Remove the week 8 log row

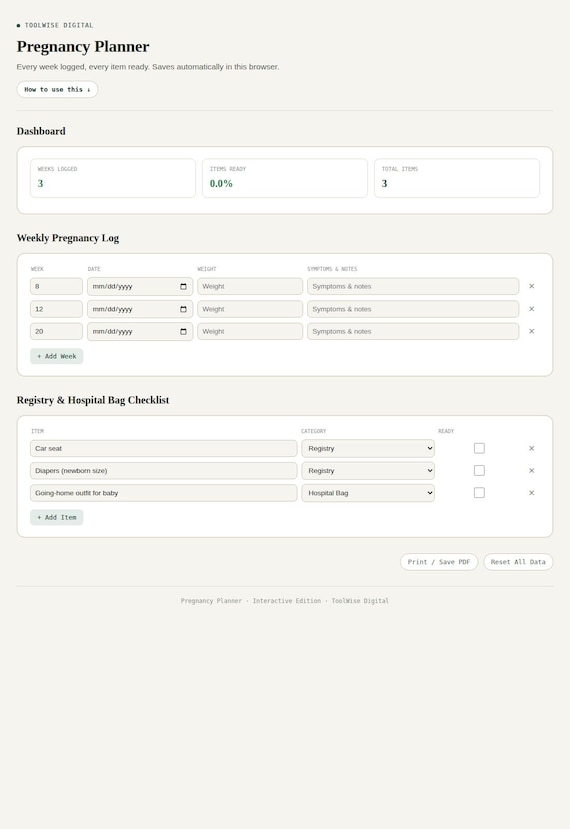531,286
